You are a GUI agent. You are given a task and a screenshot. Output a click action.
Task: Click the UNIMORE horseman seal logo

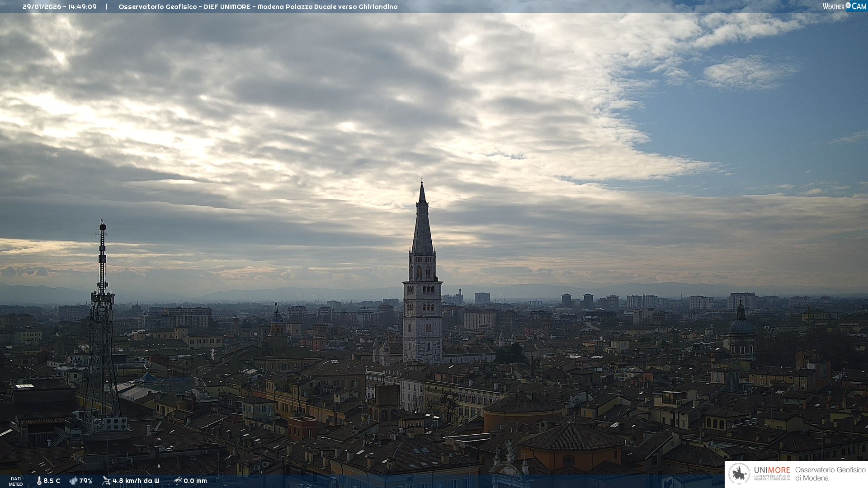(x=739, y=474)
